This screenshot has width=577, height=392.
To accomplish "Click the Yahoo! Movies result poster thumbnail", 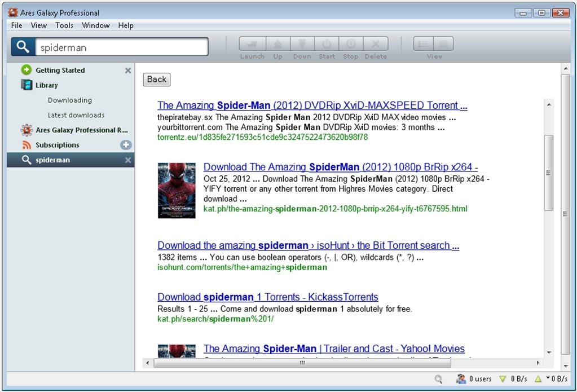I will click(177, 351).
